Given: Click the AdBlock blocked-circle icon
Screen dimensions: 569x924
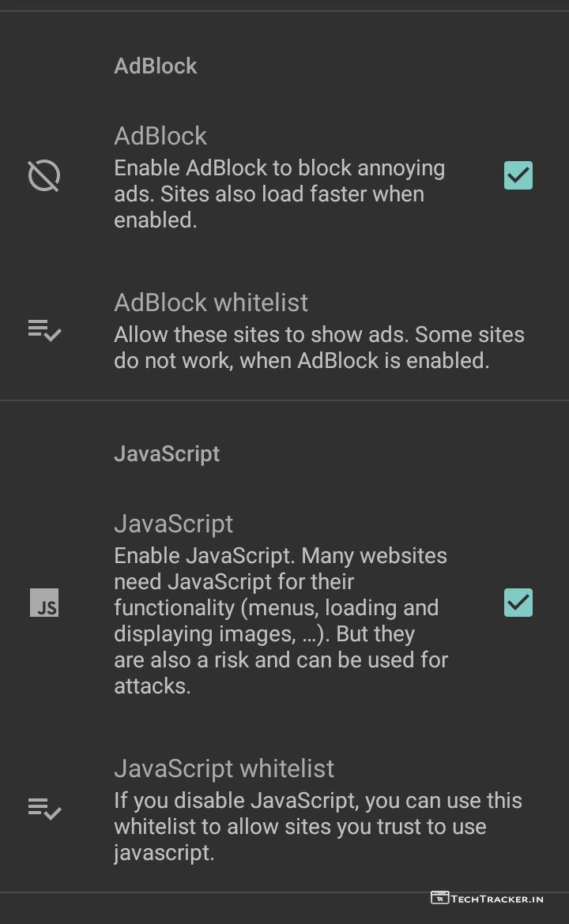Looking at the screenshot, I should pos(44,175).
